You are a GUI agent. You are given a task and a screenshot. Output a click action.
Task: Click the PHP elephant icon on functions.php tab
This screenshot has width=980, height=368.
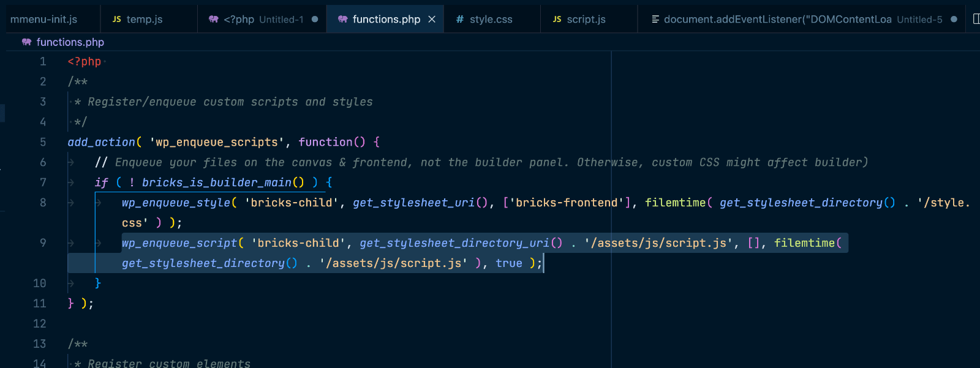click(x=343, y=19)
